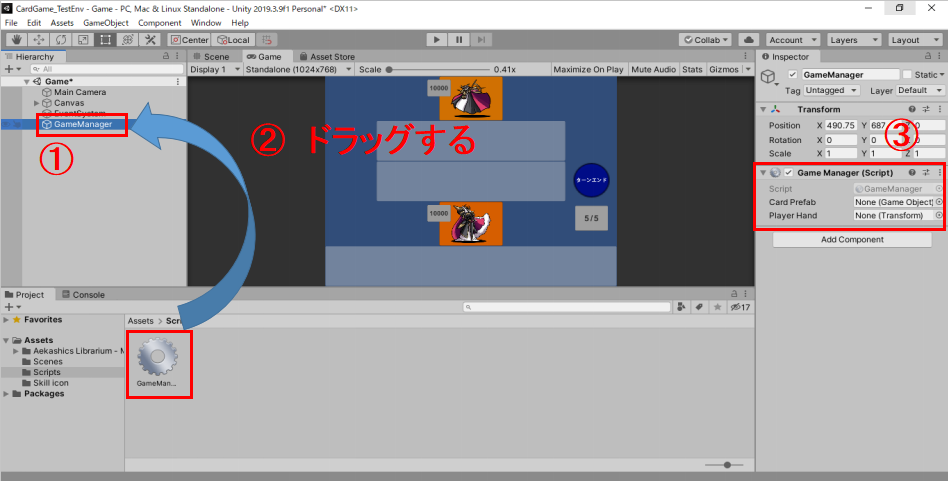Toggle the Stats overlay
The image size is (948, 481).
click(x=692, y=69)
